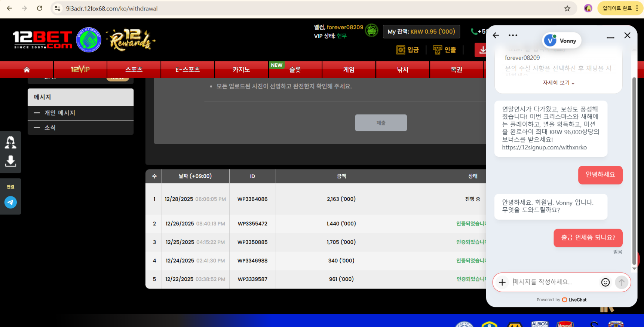Open the 스포츠 menu tab
Image resolution: width=644 pixels, height=327 pixels.
pos(134,70)
